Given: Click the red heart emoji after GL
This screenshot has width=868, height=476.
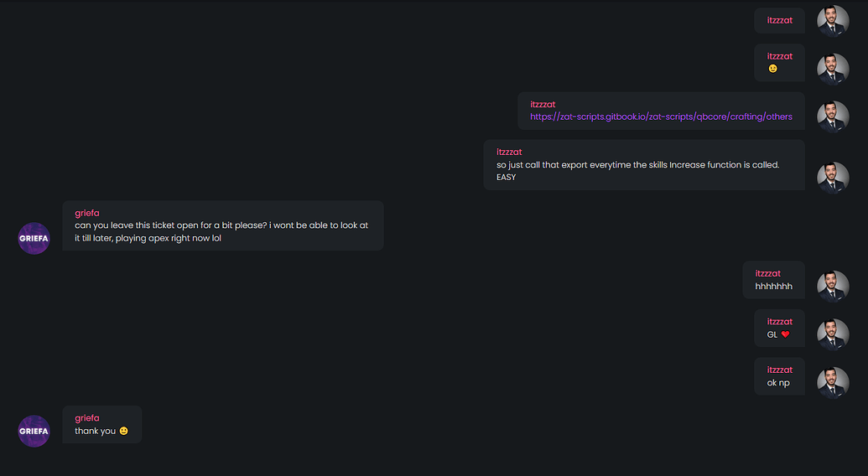Looking at the screenshot, I should tap(786, 334).
